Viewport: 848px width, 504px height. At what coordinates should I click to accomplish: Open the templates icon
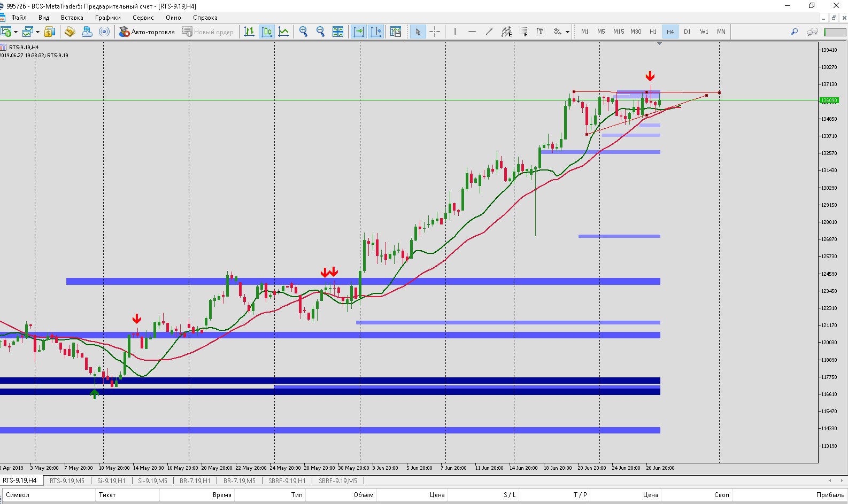point(396,32)
